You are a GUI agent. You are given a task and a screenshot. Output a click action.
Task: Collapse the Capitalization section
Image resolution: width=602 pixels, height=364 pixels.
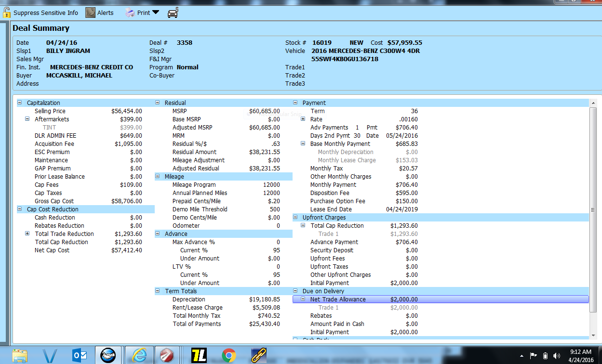[20, 103]
